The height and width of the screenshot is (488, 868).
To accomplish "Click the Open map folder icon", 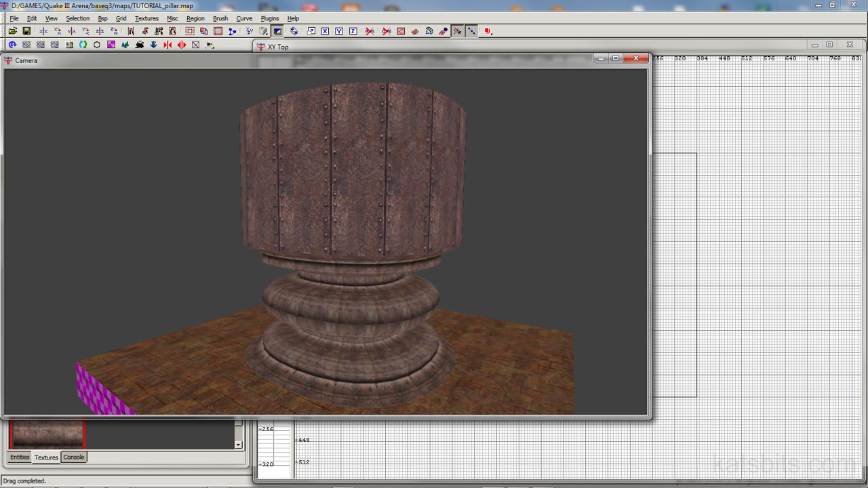I will 12,31.
